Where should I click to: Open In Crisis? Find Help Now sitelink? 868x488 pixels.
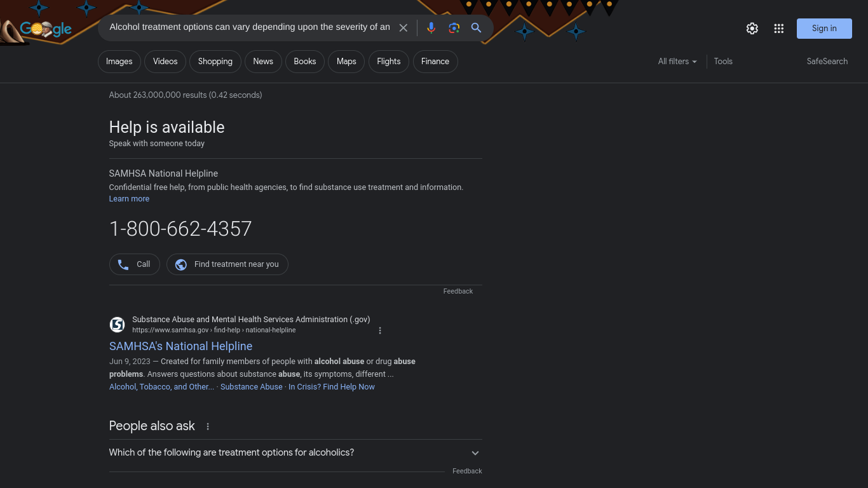(x=332, y=387)
